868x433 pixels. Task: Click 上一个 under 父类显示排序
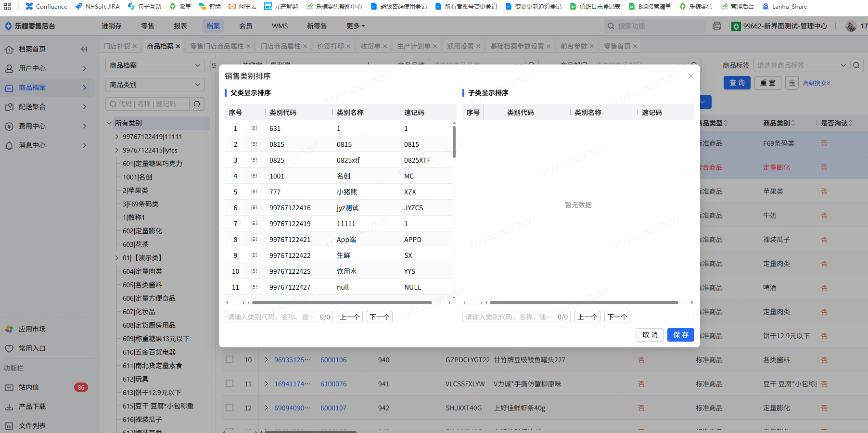(x=350, y=317)
